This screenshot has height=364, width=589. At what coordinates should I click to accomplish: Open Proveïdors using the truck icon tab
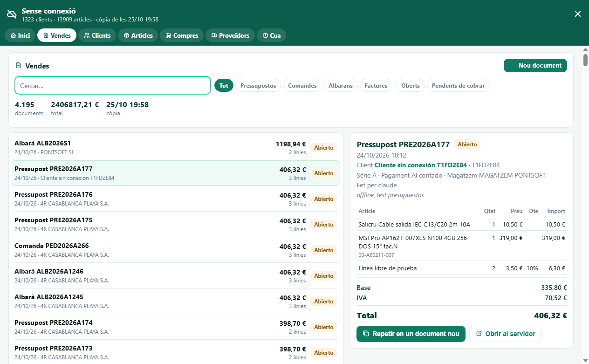coord(230,35)
